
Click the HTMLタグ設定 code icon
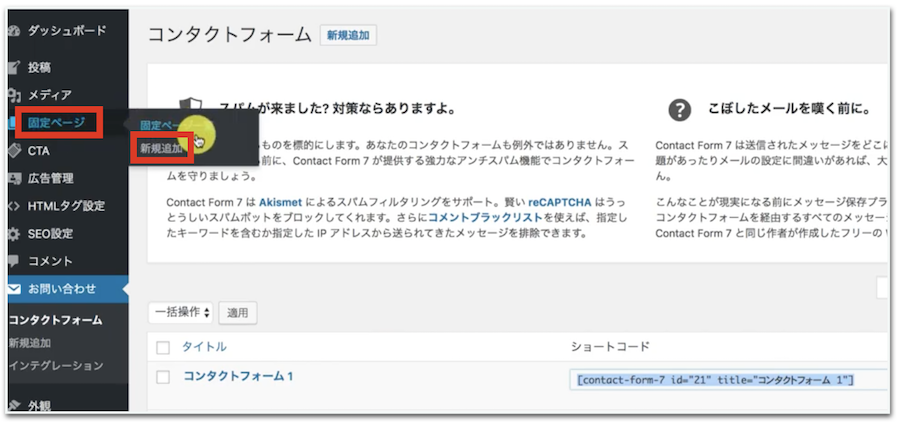(14, 207)
